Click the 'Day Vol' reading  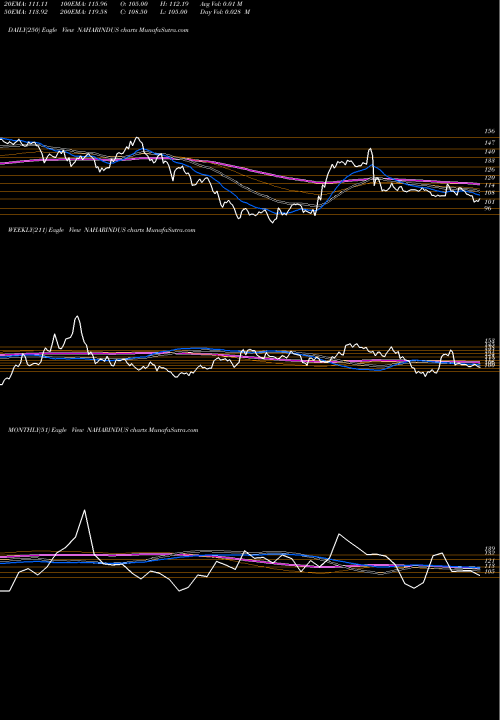[x=225, y=12]
